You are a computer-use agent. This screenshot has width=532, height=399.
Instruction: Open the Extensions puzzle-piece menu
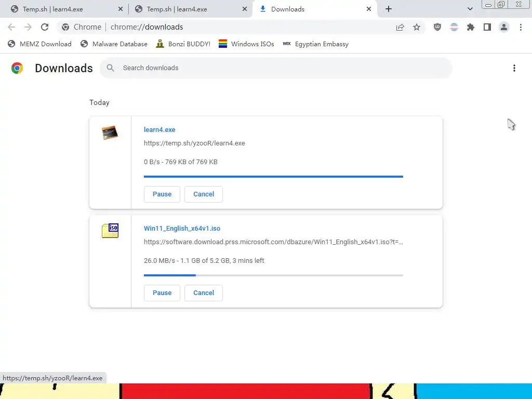click(471, 27)
